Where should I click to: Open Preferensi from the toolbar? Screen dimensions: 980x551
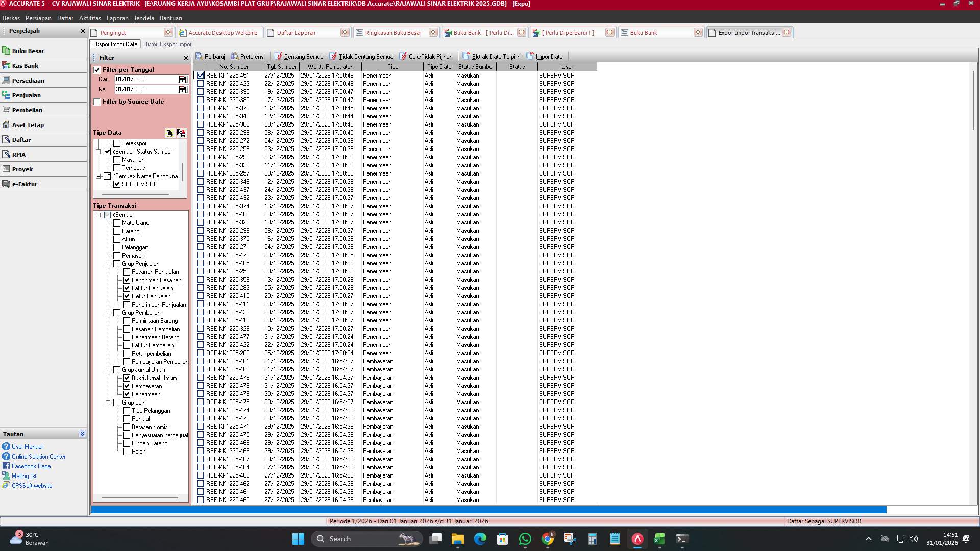click(x=249, y=56)
